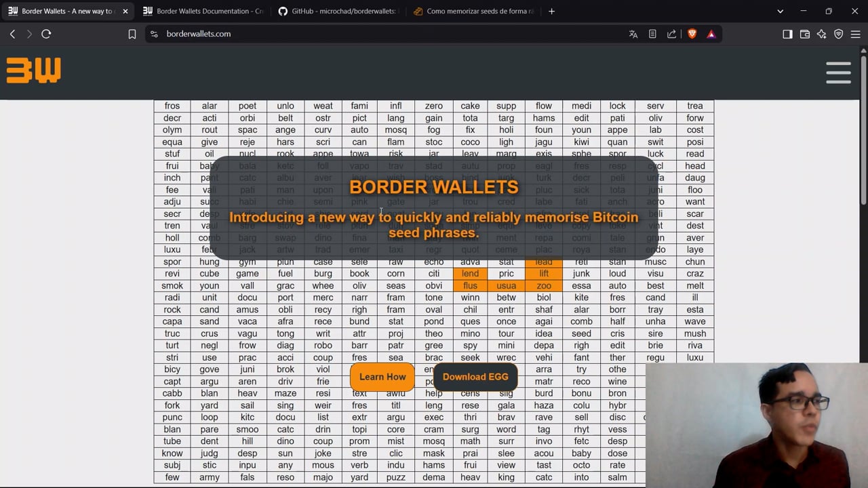Open Brave Wallet icon

click(805, 34)
